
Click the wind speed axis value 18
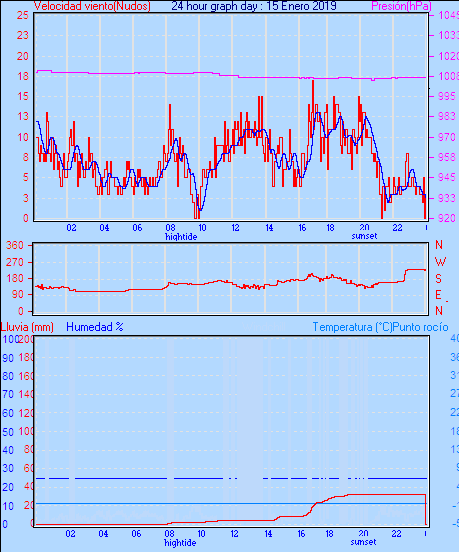point(23,76)
